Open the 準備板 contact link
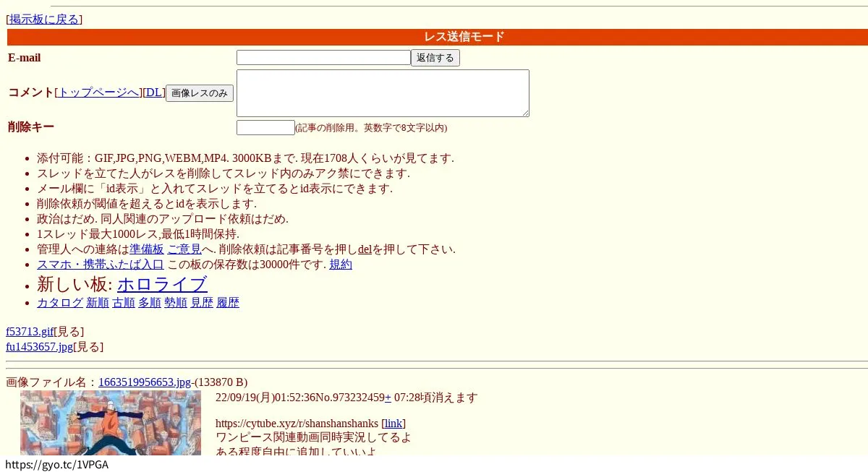Screen dimensions: 868x472 tap(147, 249)
